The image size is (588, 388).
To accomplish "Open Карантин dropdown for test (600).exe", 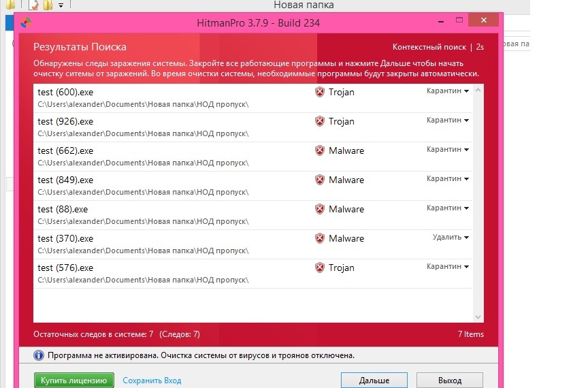I will (x=448, y=91).
